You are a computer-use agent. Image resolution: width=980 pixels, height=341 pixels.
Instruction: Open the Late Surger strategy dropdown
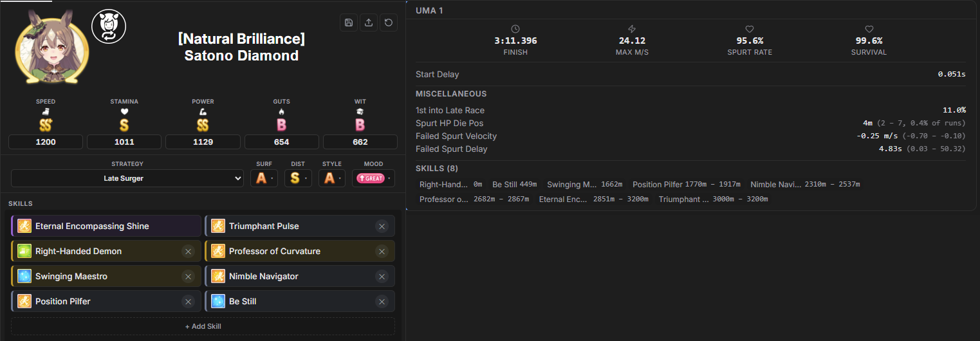pos(127,178)
